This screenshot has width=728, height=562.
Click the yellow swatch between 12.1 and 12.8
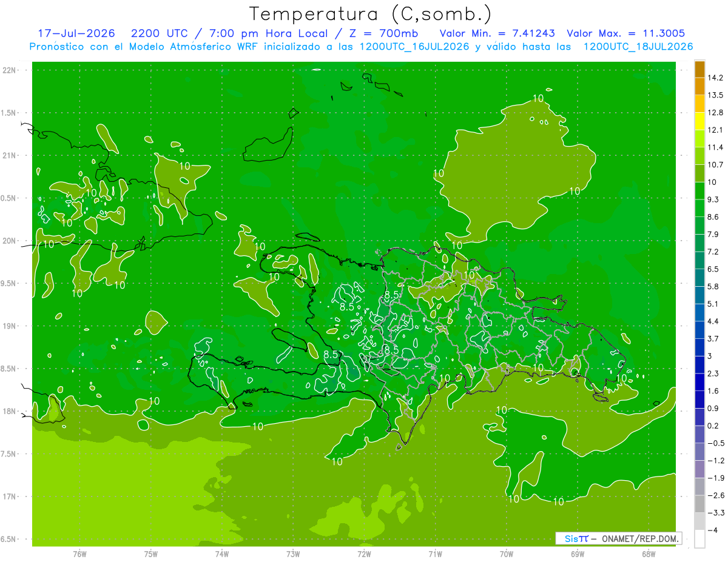click(699, 121)
